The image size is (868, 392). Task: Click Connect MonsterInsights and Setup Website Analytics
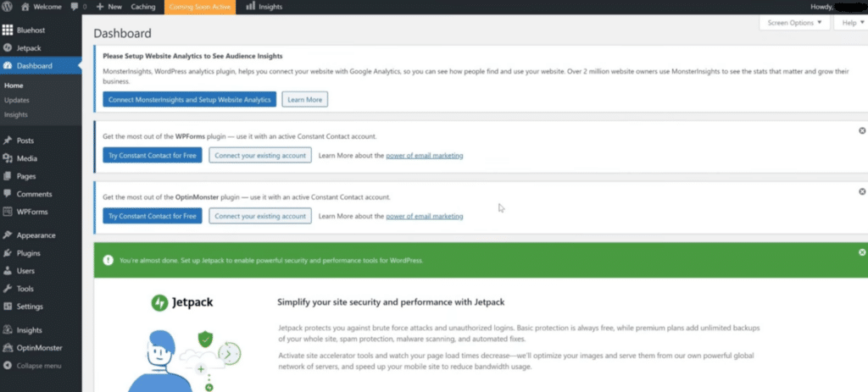[189, 100]
